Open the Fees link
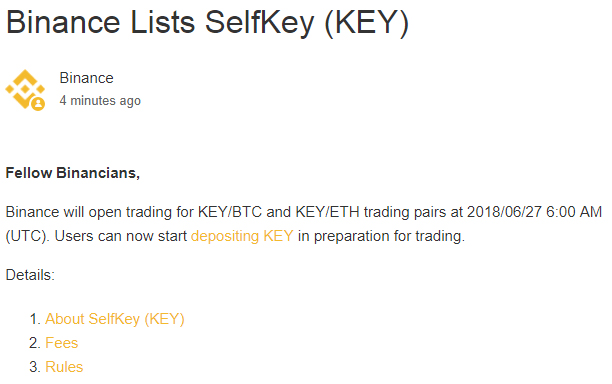This screenshot has width=612, height=384. pyautogui.click(x=62, y=343)
